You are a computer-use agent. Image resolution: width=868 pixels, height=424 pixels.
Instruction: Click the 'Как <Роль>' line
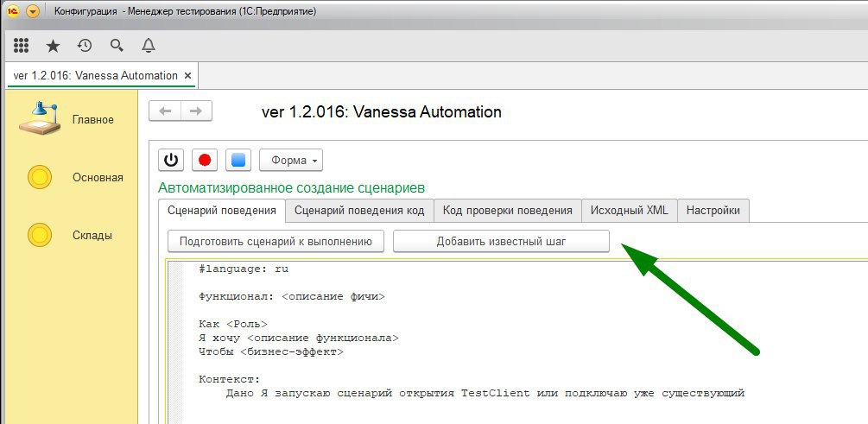(x=233, y=324)
